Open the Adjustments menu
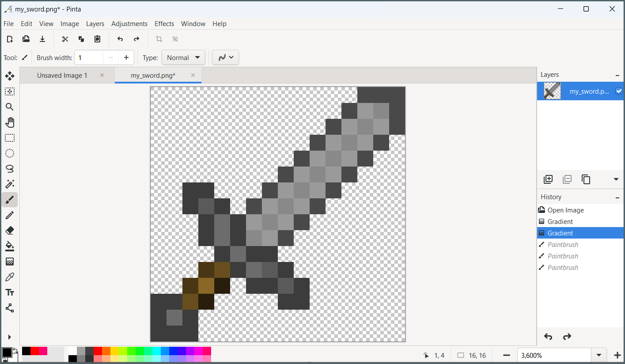The width and height of the screenshot is (625, 364). 129,24
